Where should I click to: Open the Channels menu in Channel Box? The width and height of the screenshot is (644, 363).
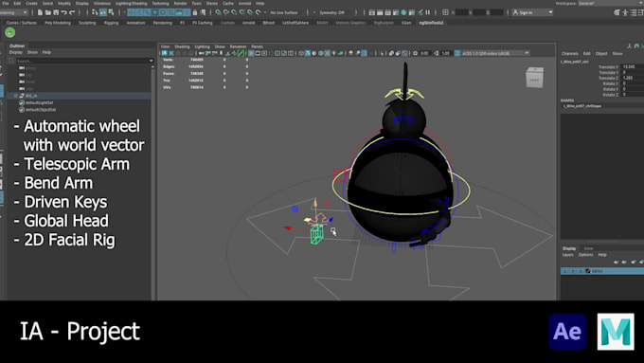(x=570, y=54)
